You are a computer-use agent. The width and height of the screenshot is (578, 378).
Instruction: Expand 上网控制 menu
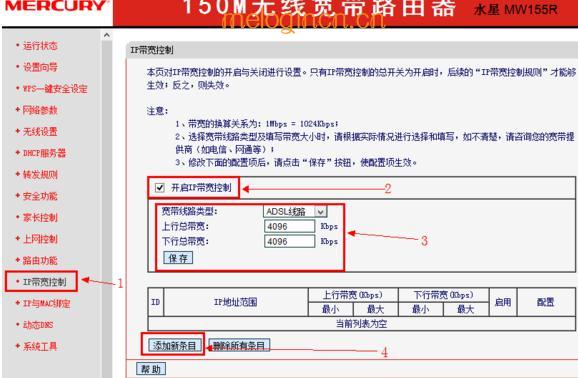click(x=40, y=239)
